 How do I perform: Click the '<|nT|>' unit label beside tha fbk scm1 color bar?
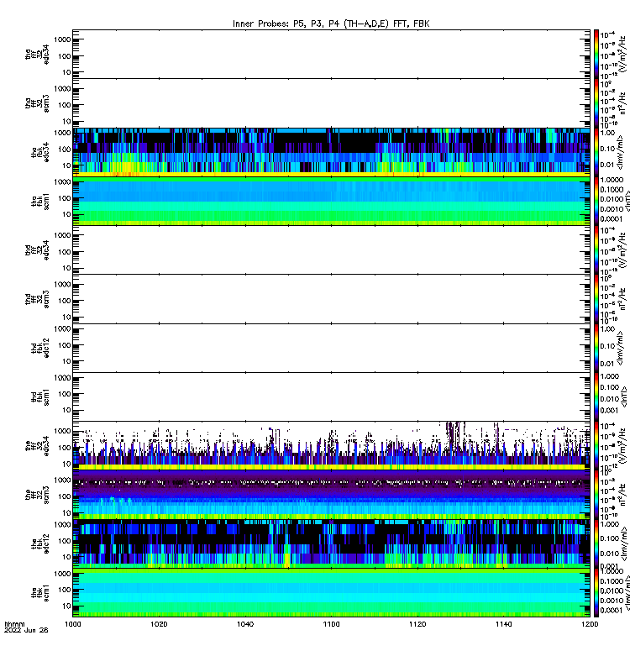627,201
